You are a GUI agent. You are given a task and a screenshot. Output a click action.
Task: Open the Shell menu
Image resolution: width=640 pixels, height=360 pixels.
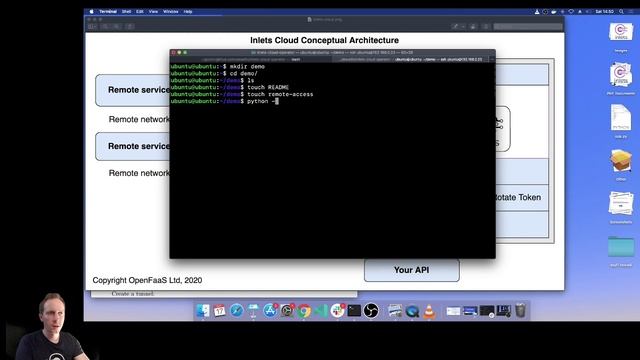[x=127, y=12]
